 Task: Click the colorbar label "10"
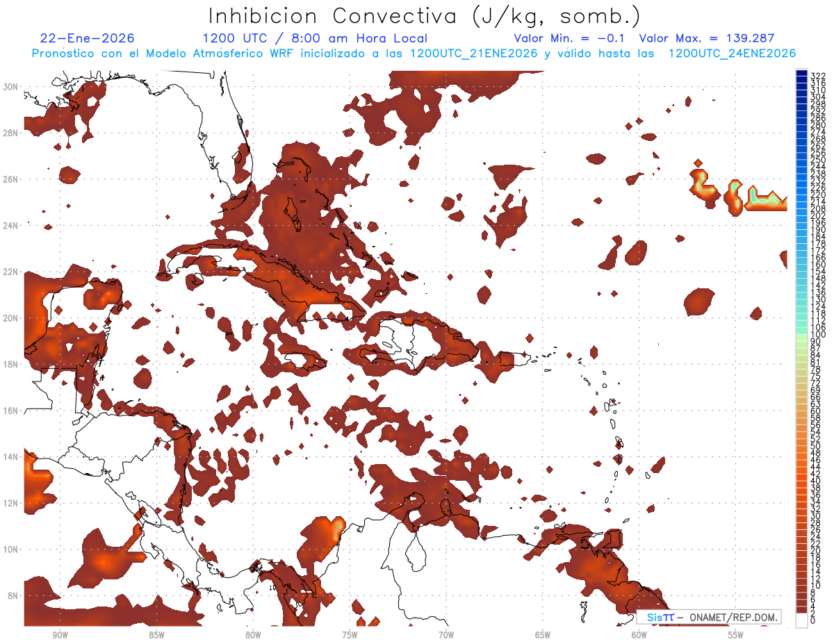point(816,586)
